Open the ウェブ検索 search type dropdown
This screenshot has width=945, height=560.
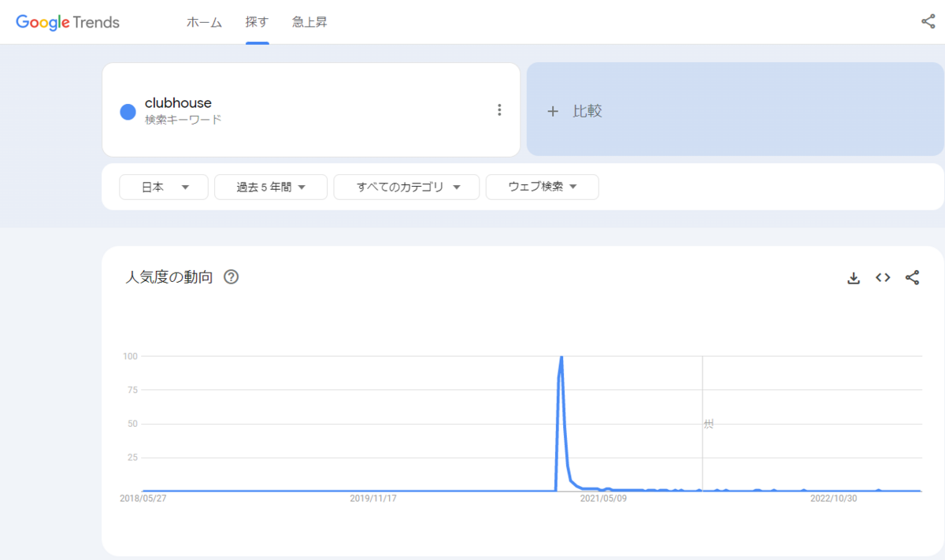(542, 187)
